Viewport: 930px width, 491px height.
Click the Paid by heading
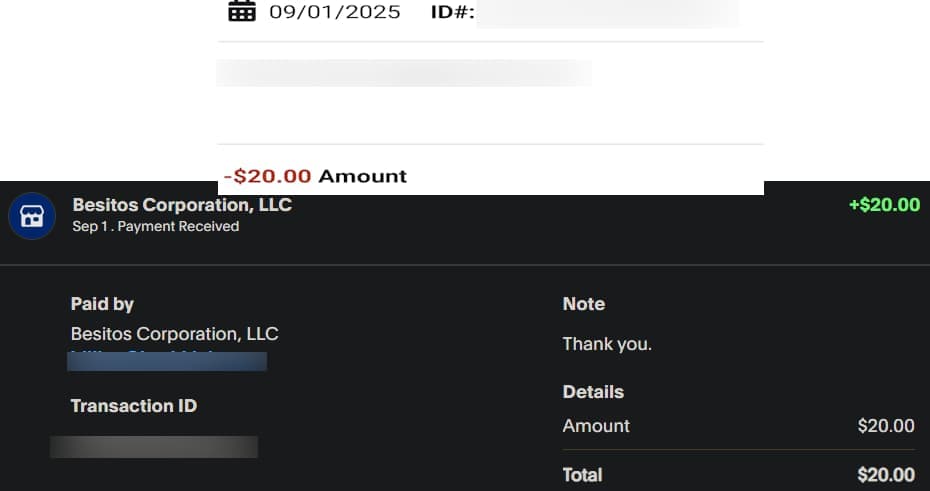click(x=102, y=304)
